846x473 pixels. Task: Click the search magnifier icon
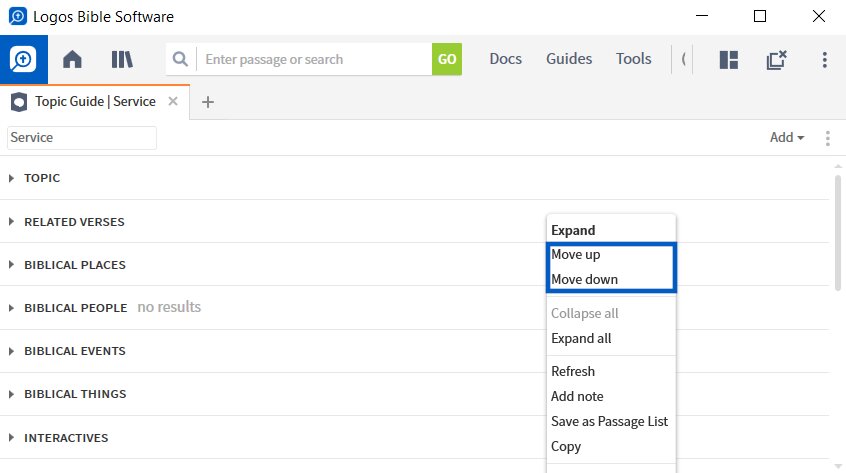tap(180, 59)
